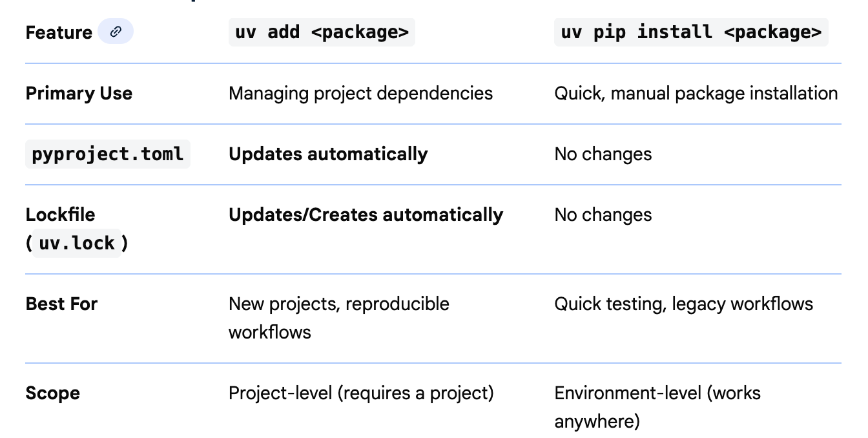Click the bold 'Updates automatically' cell
The width and height of the screenshot is (868, 438).
click(328, 154)
